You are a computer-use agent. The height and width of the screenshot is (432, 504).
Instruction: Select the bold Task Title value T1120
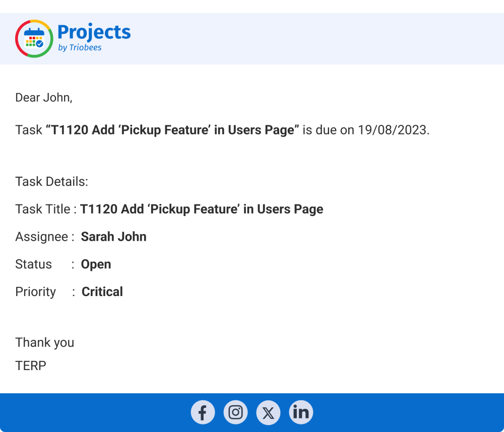202,209
